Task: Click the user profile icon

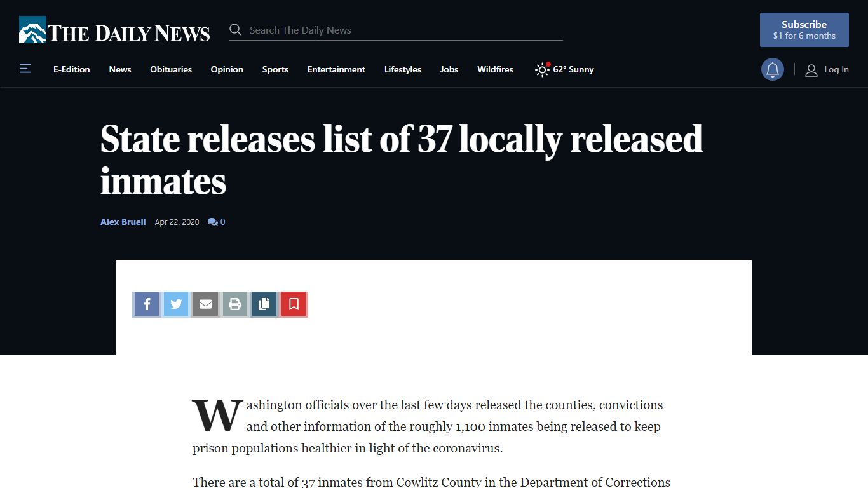Action: pos(811,70)
